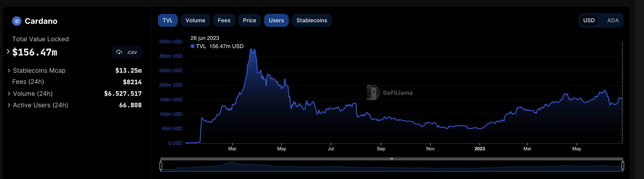
Task: Expand the Stablecoins Mcap row
Action: [9, 71]
